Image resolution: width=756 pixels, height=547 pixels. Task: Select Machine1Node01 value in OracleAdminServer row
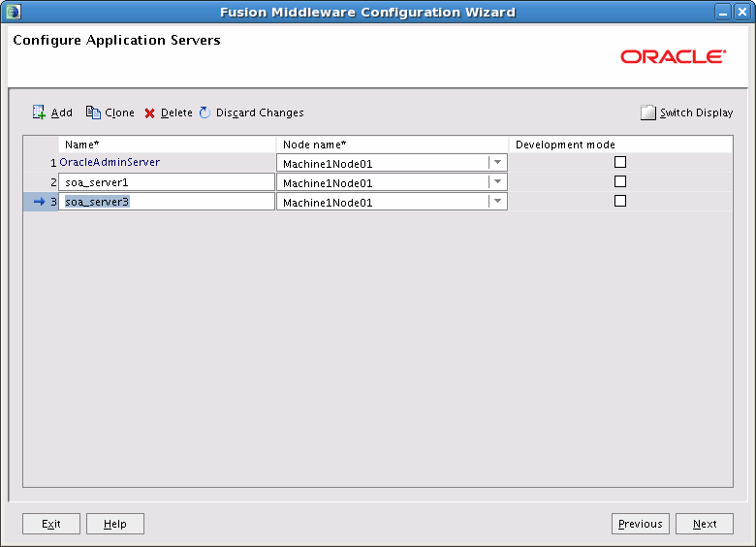click(x=328, y=164)
